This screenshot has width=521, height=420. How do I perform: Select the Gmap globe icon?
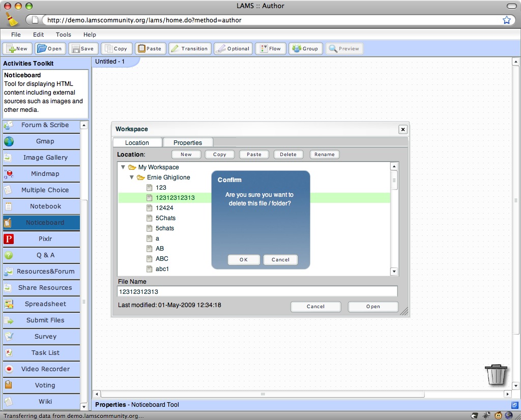pos(9,141)
